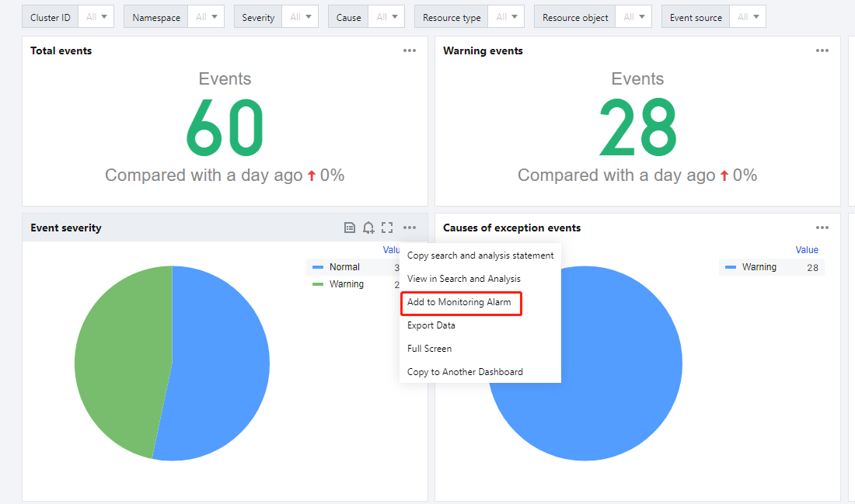Image resolution: width=855 pixels, height=504 pixels.
Task: Select Full Screen menu entry
Action: 480,349
